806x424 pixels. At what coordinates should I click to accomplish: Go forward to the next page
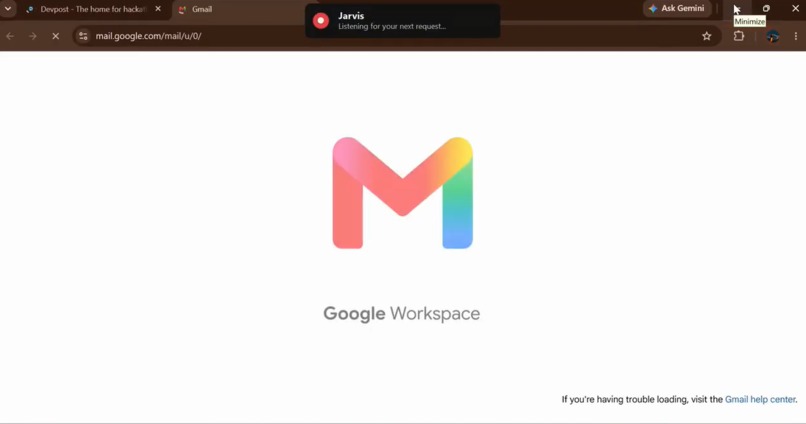coord(33,36)
